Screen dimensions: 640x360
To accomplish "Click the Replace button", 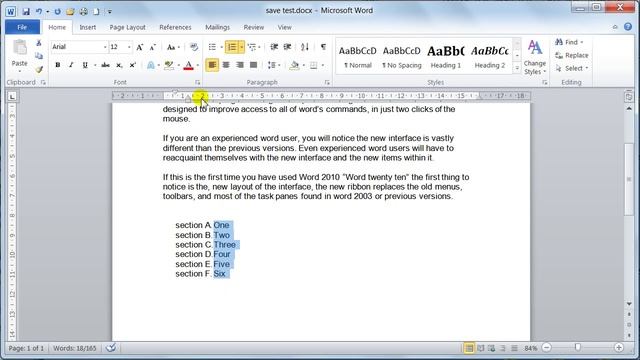I will (x=572, y=55).
